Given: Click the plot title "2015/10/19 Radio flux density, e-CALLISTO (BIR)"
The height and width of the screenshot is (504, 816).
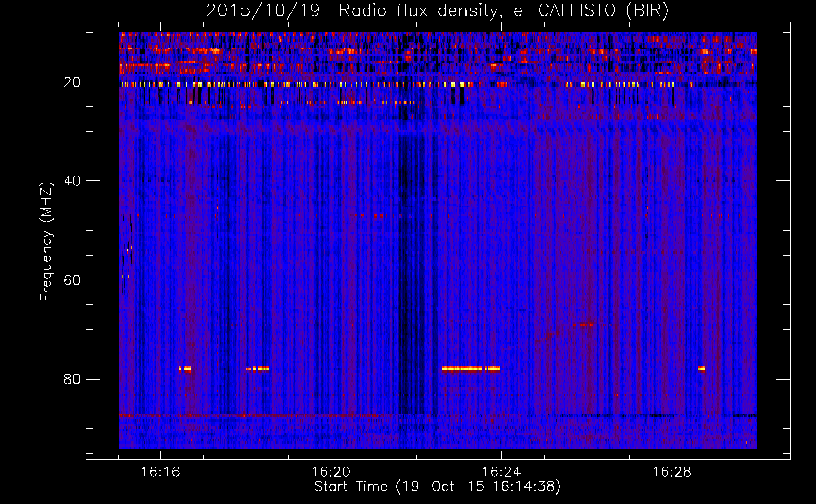Looking at the screenshot, I should [x=437, y=10].
